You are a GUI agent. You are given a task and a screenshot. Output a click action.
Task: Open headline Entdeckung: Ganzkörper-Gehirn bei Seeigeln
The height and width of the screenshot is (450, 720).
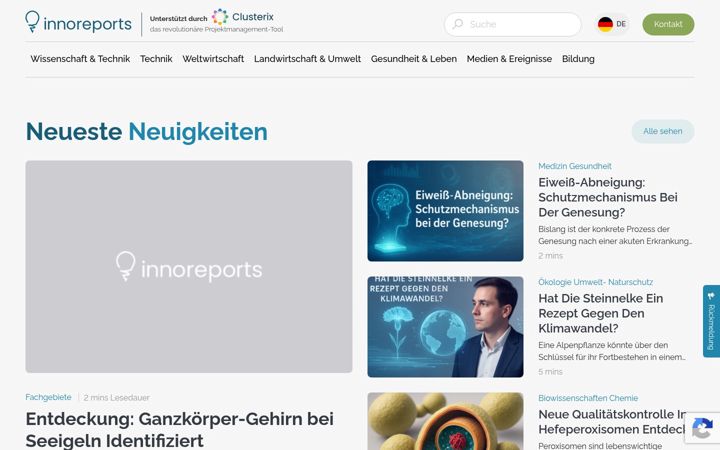point(180,430)
